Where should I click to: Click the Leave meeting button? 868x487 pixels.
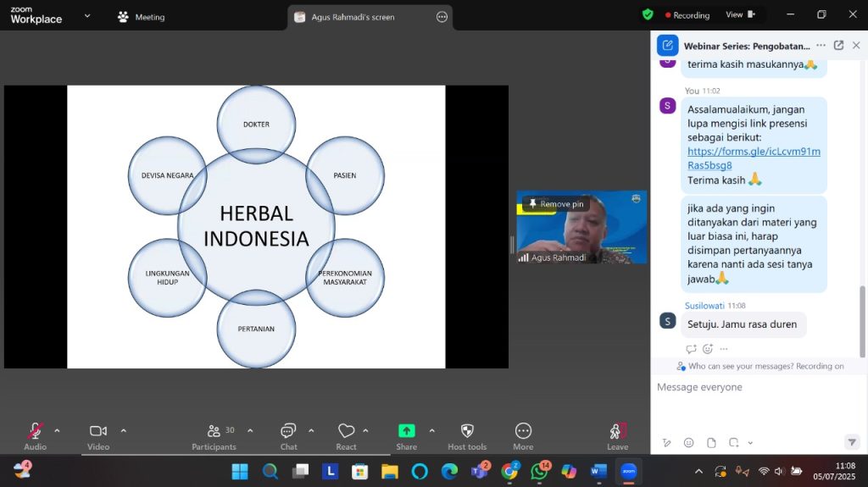(x=617, y=432)
